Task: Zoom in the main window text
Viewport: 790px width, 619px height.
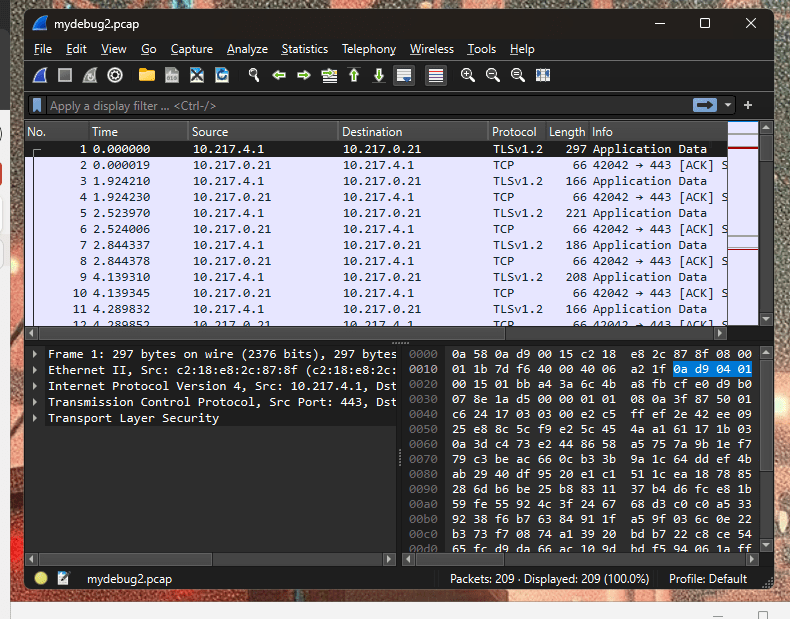Action: click(x=468, y=76)
